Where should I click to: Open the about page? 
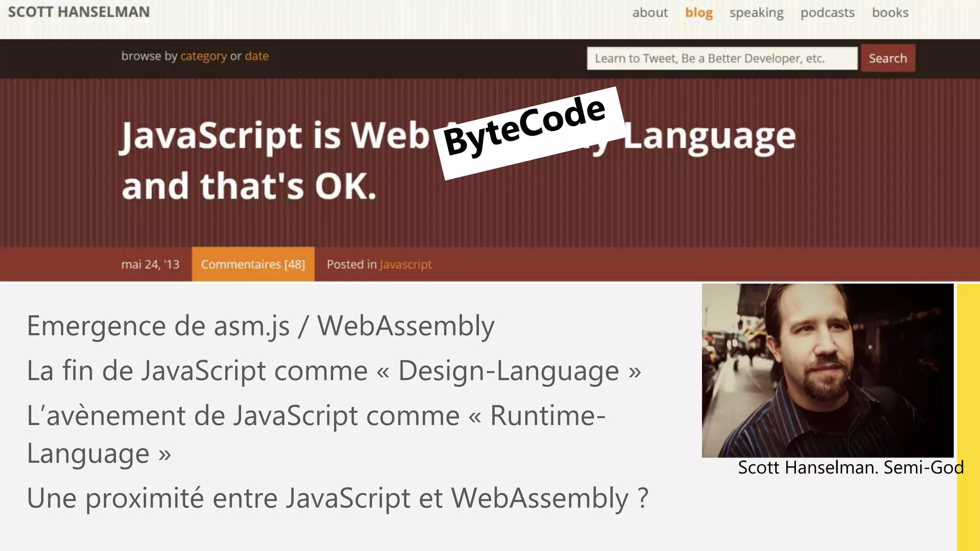coord(650,12)
